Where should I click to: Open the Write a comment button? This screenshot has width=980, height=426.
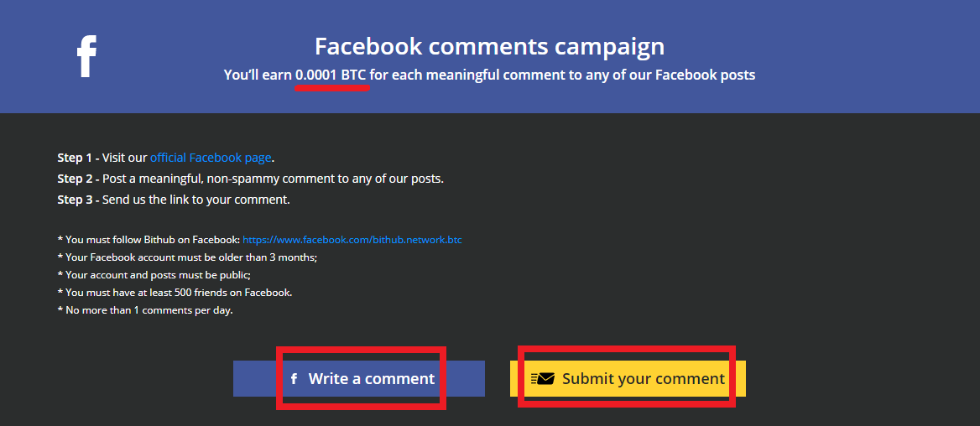click(359, 378)
